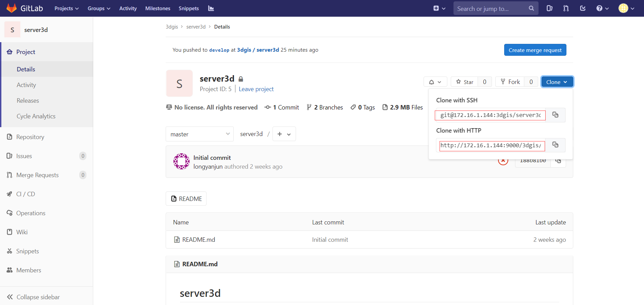
Task: Open Snippets in top navigation
Action: 189,8
